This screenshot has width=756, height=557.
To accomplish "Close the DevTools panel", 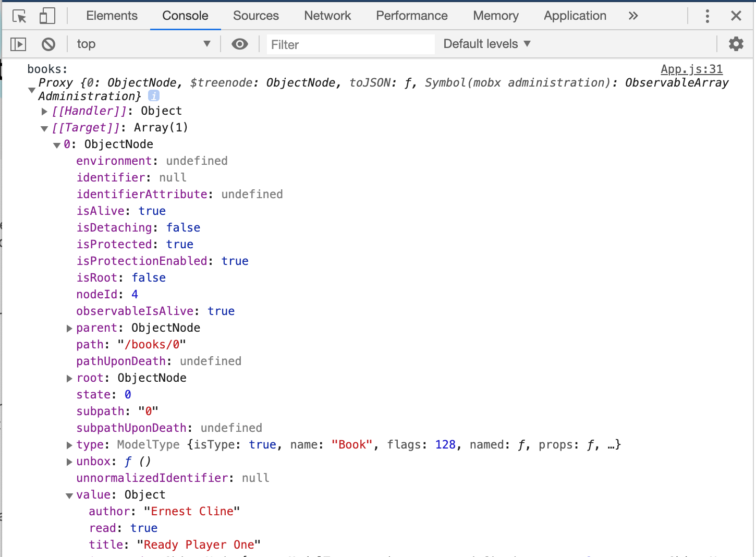I will [736, 16].
